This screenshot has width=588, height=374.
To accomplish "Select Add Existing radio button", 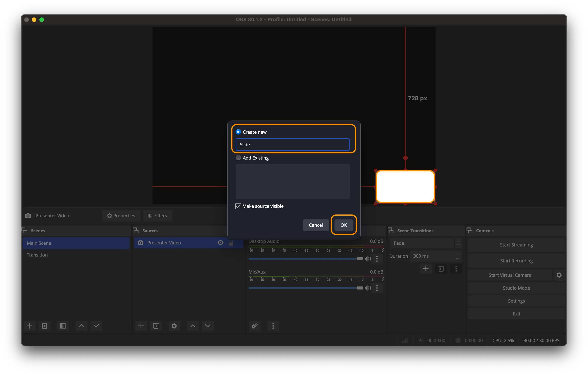I will (x=238, y=158).
